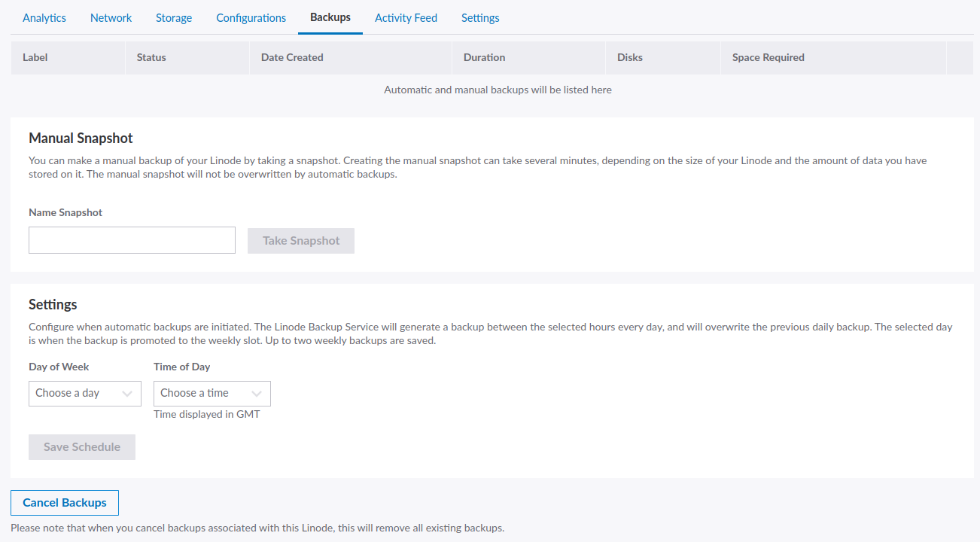
Task: Sort backups by the Label column
Action: (35, 57)
